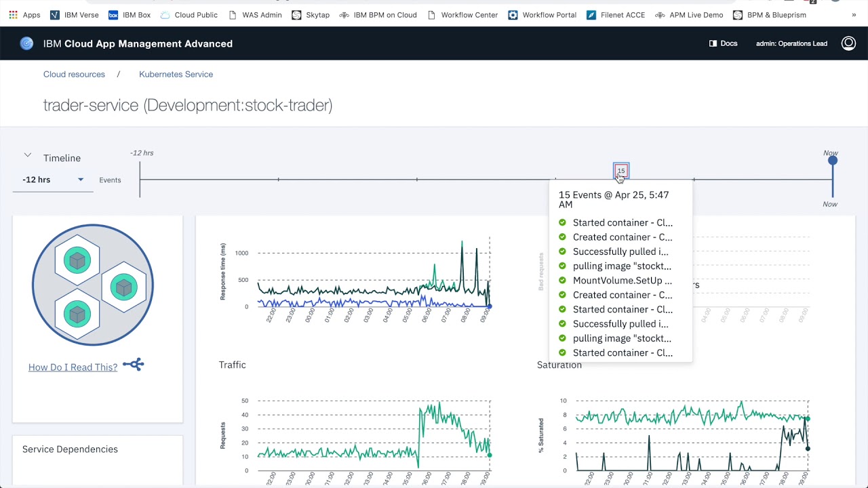Click the bottom hexagon pod icon
This screenshot has width=868, height=488.
[78, 314]
